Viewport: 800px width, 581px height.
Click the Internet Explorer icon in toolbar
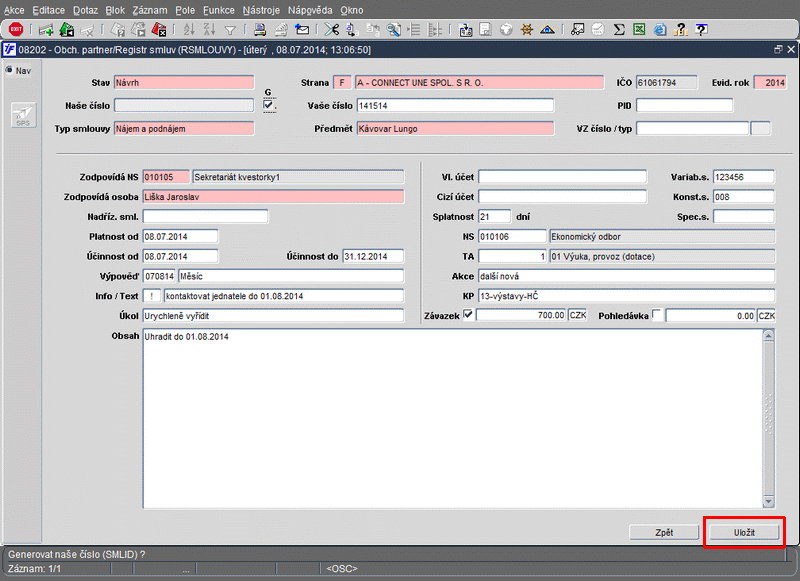click(x=660, y=30)
